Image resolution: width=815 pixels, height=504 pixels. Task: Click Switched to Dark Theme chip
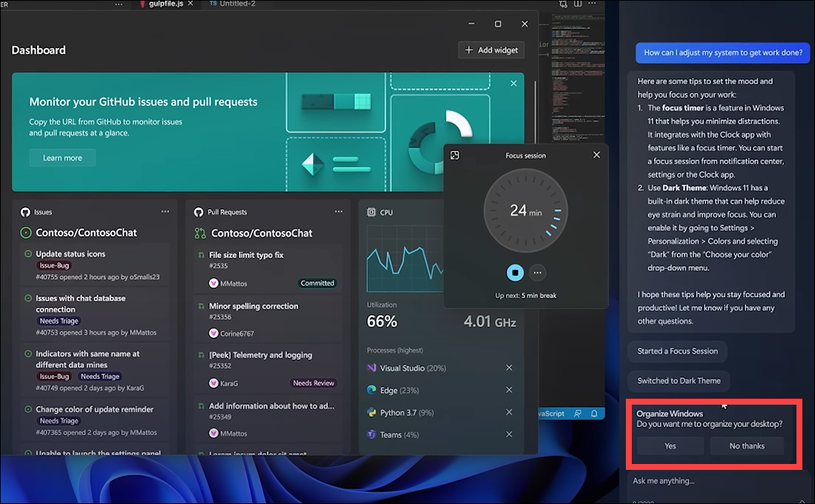tap(679, 381)
